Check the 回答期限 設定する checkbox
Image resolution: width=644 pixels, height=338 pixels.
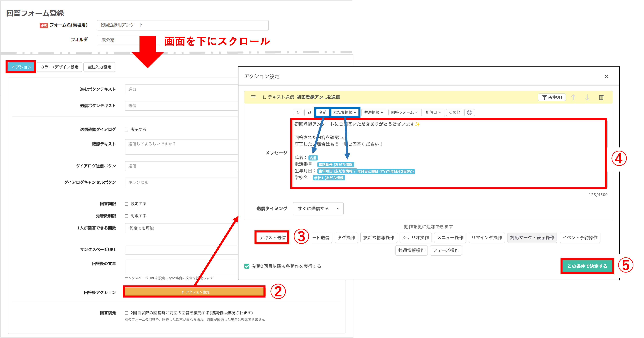[x=126, y=204]
